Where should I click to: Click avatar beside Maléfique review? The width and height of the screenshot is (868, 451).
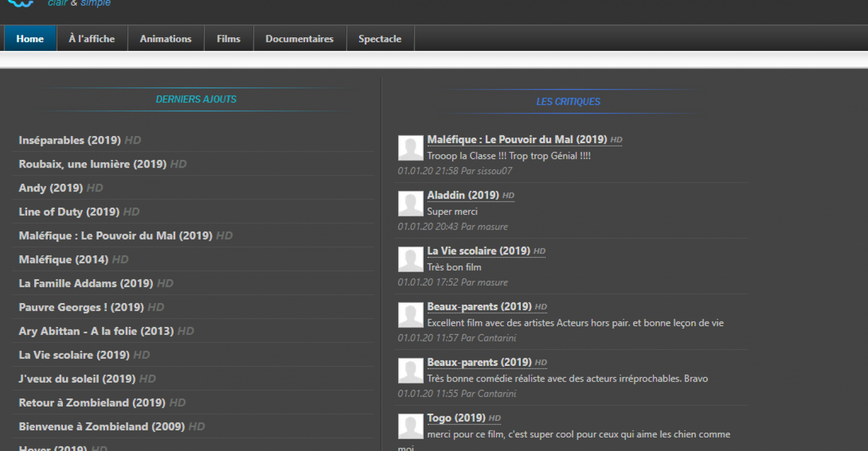coord(411,148)
